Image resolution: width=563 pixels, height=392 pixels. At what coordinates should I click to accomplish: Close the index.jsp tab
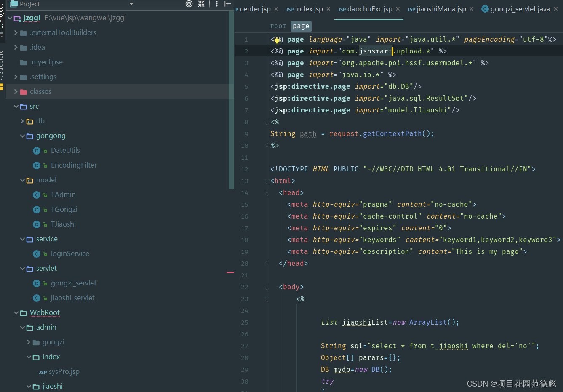pos(328,9)
